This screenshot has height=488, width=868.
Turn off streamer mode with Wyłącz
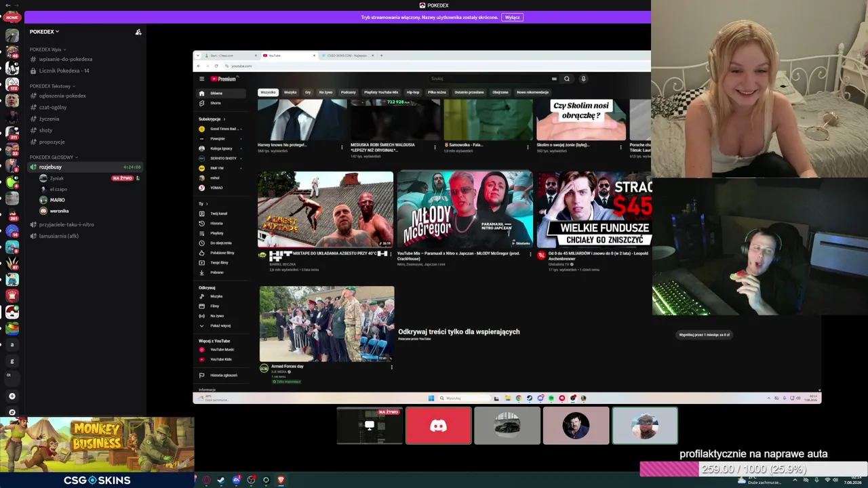pos(513,18)
